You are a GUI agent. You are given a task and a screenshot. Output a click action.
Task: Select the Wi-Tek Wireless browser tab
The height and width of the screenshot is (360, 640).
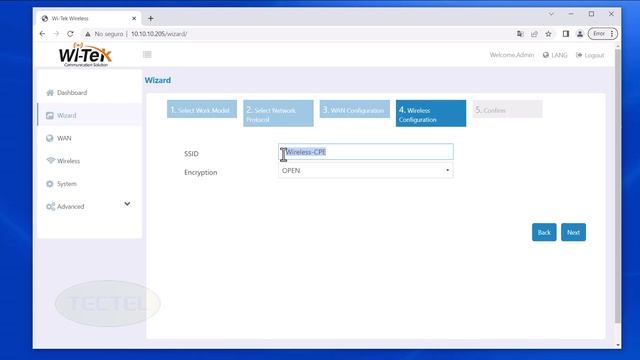tap(89, 18)
